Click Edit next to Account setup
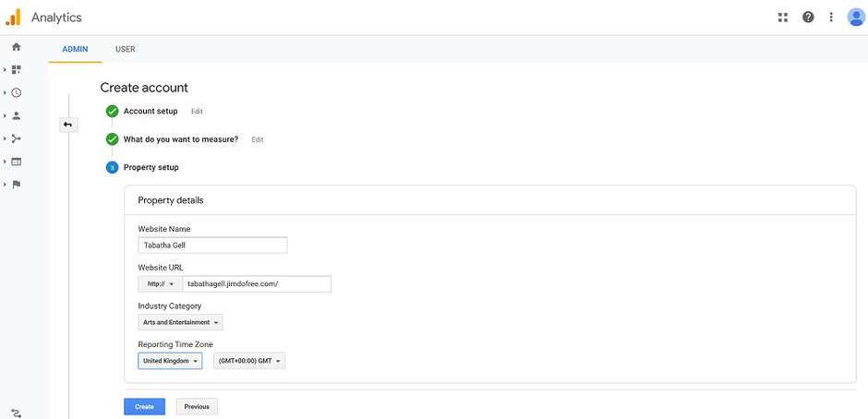The image size is (868, 419). click(x=197, y=112)
